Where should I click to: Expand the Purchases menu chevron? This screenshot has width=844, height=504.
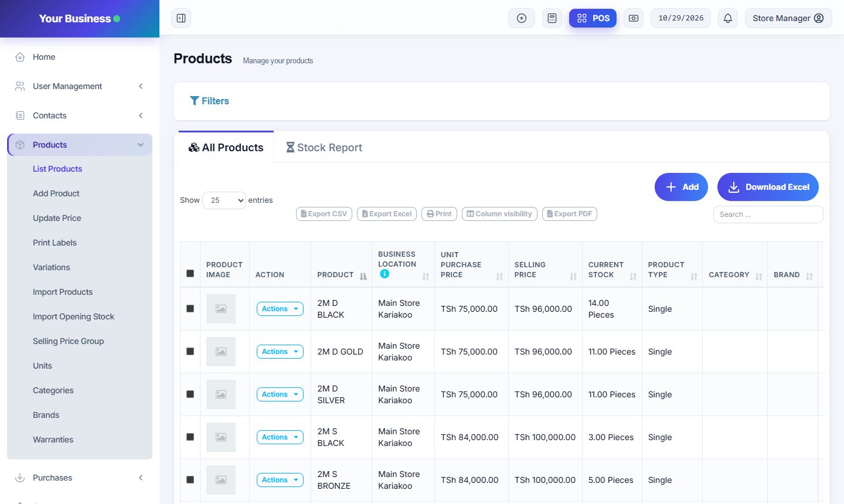[141, 478]
